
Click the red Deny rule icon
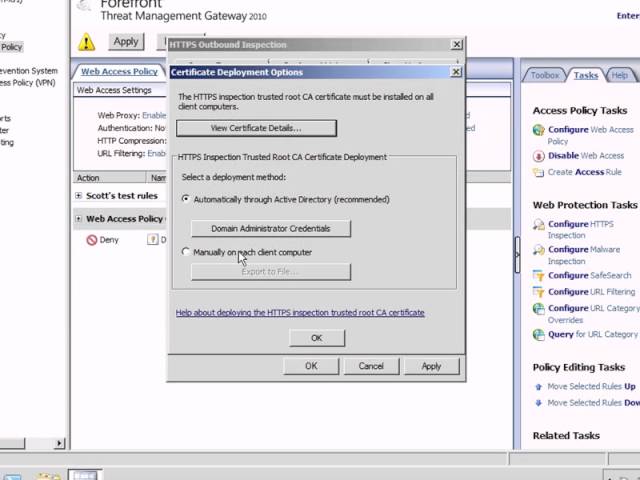(x=91, y=240)
